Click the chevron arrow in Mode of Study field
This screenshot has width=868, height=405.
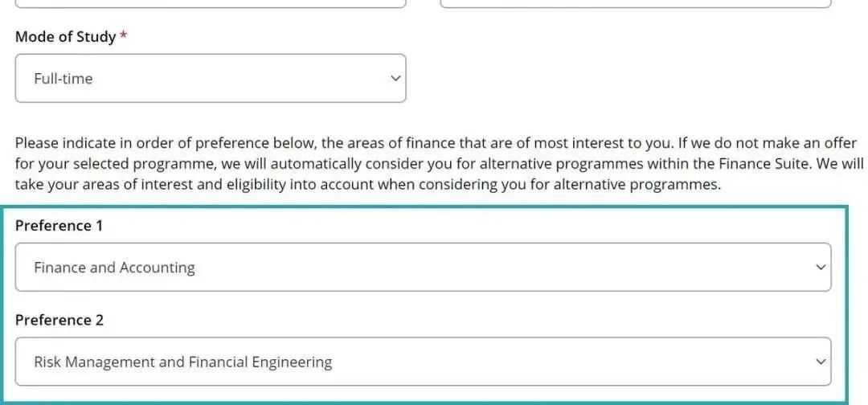click(395, 79)
